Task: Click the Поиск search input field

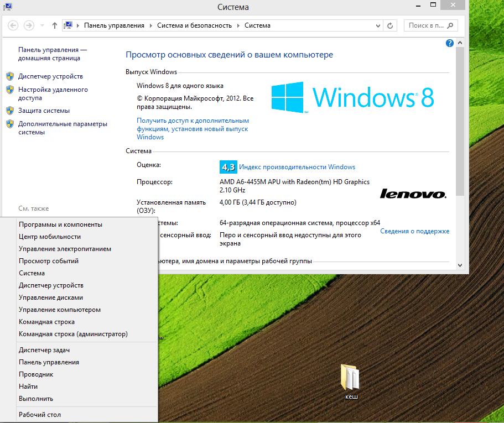Action: pyautogui.click(x=426, y=25)
